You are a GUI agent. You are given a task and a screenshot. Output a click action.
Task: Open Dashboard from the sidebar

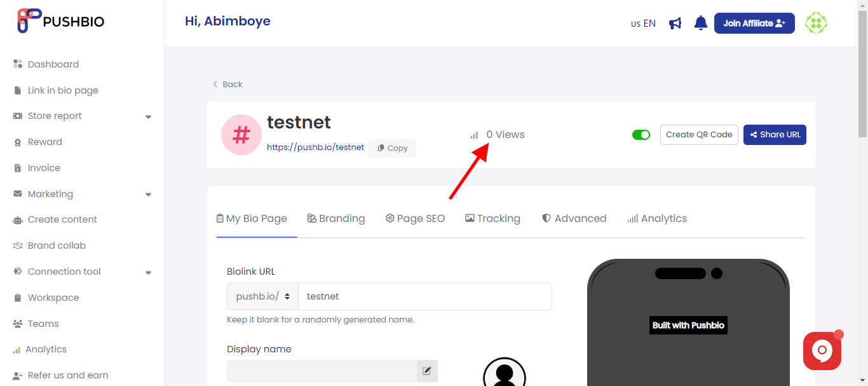pos(53,64)
